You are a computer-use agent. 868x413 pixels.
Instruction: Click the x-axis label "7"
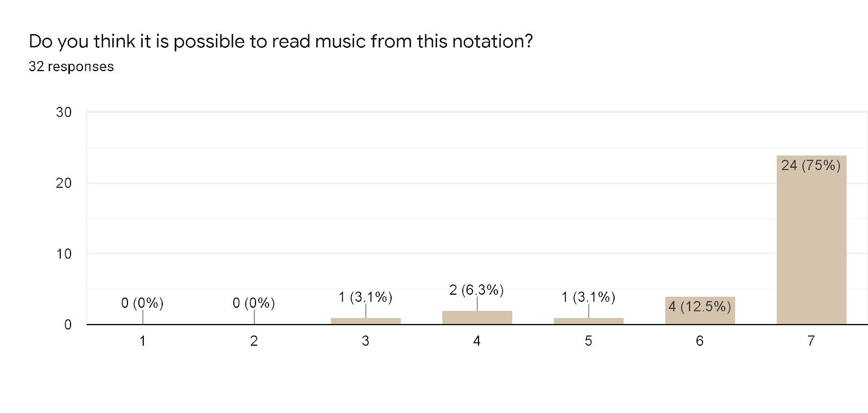click(811, 341)
